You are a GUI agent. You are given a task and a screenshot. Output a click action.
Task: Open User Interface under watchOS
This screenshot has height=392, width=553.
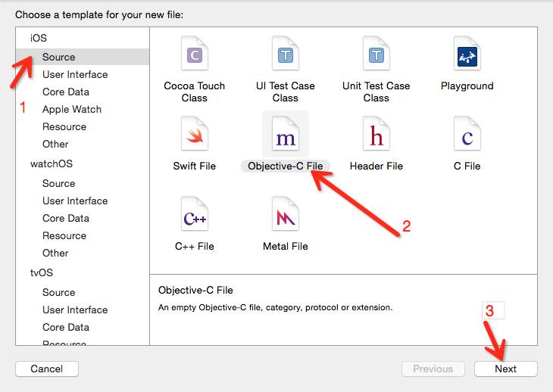coord(75,201)
